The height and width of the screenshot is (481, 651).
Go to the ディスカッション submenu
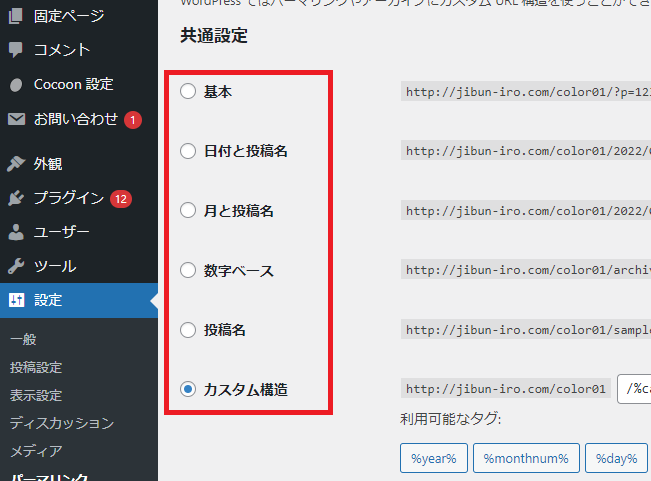pos(62,423)
